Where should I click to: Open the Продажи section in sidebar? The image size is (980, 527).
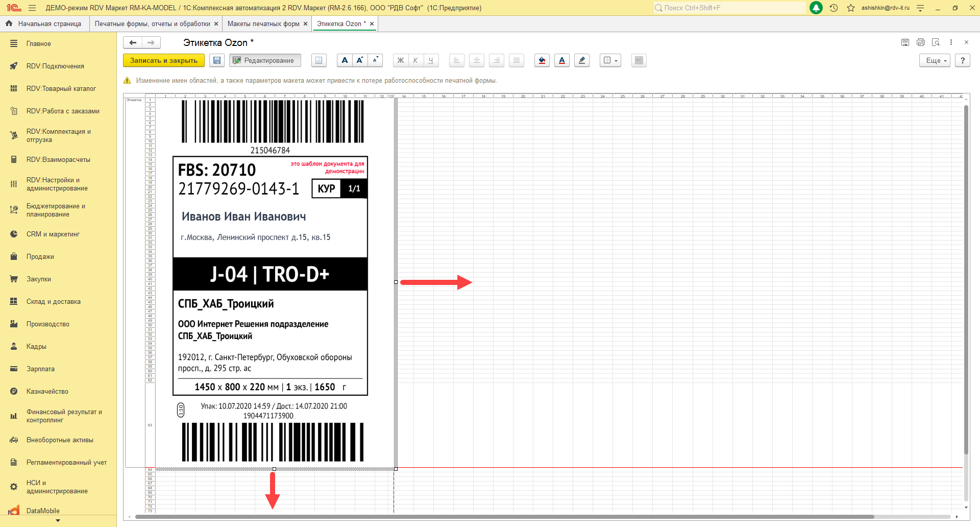tap(40, 256)
